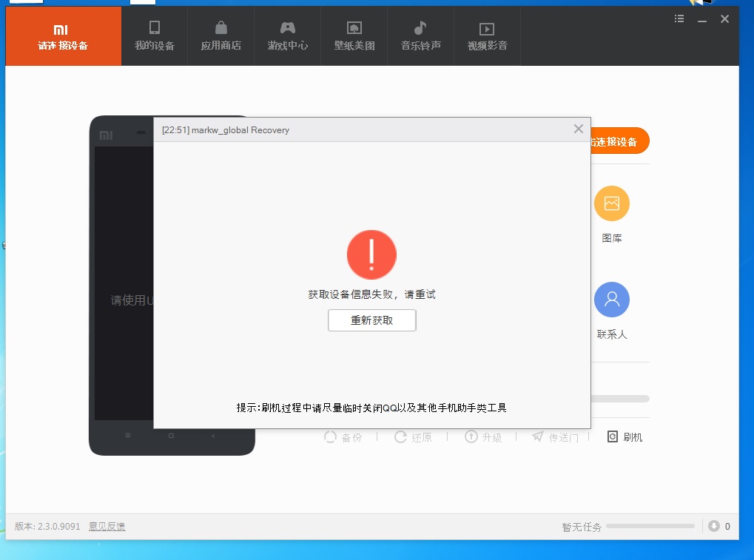Open the 视频影音 video tab
Screen dimensions: 754x560
[487, 36]
